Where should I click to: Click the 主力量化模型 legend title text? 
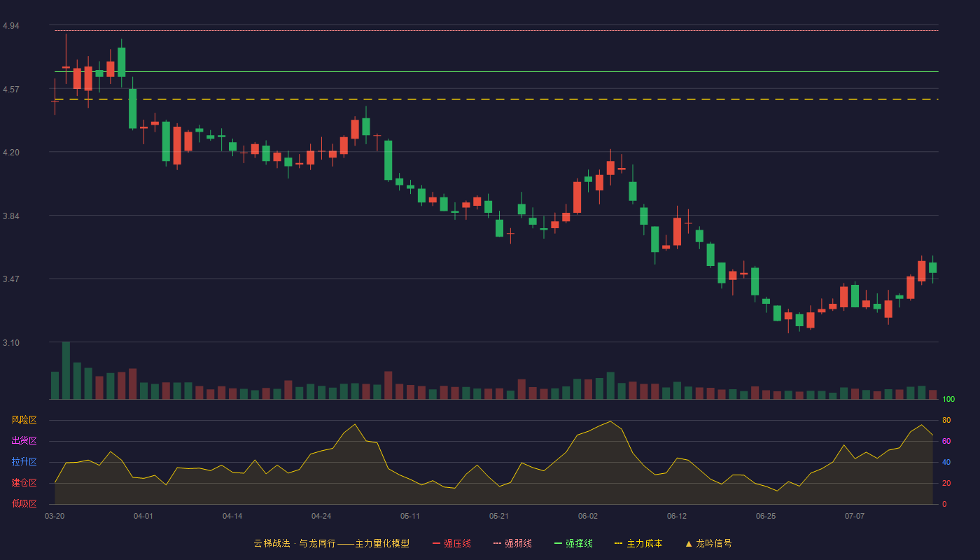[382, 543]
